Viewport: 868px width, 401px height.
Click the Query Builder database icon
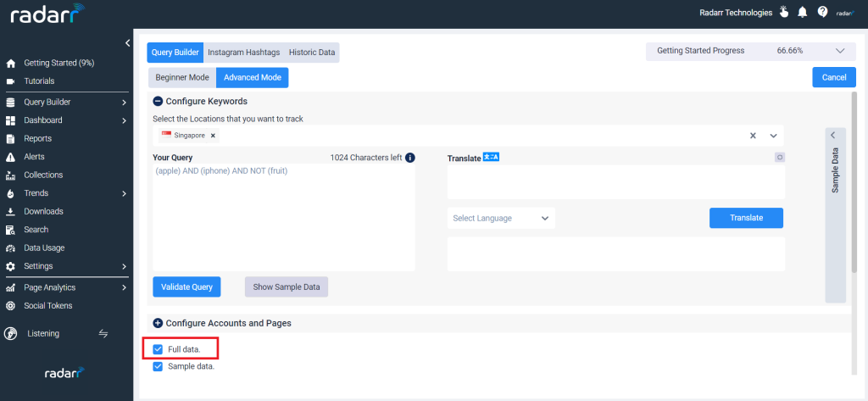(10, 103)
